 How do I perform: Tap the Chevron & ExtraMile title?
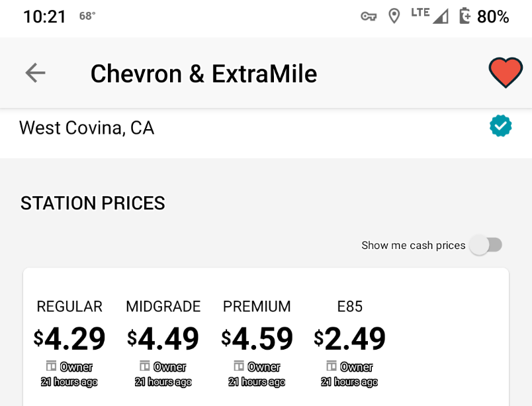click(204, 74)
